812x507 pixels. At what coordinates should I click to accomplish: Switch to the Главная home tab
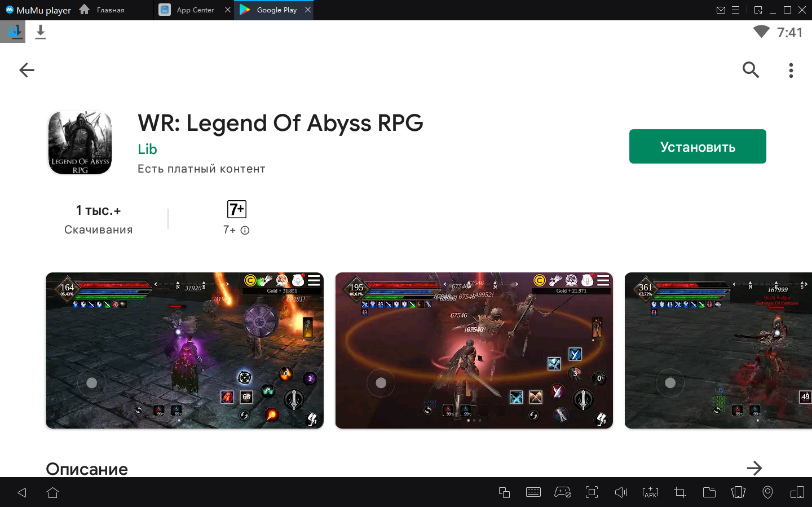point(110,10)
